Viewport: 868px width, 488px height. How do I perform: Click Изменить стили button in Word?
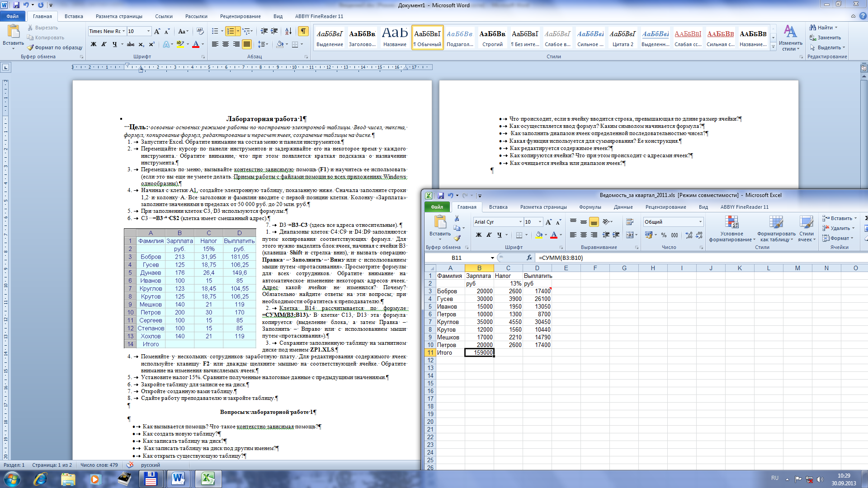[x=790, y=38]
